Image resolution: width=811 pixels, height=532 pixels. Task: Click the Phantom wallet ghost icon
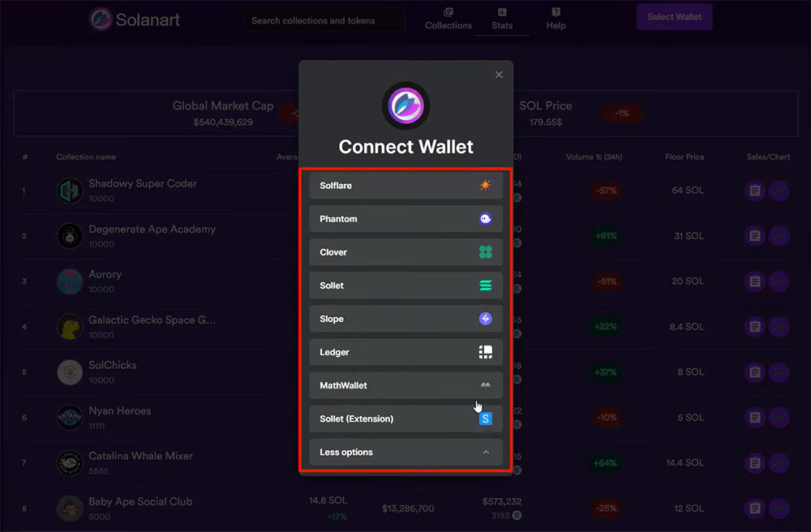[484, 218]
